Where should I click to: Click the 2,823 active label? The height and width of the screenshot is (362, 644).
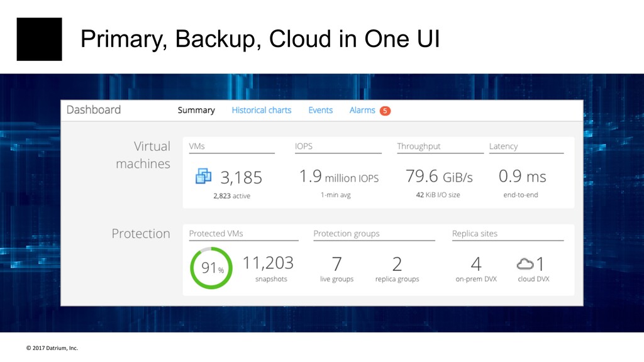231,196
